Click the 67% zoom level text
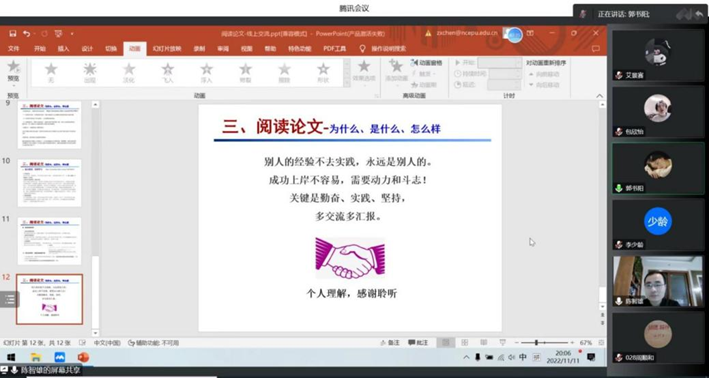Image resolution: width=709 pixels, height=378 pixels. tap(586, 343)
